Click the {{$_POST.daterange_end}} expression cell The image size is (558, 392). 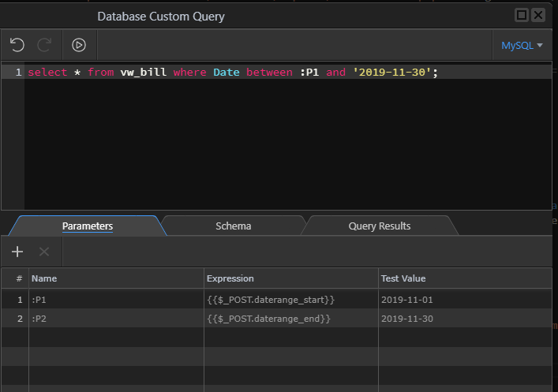[x=290, y=319]
